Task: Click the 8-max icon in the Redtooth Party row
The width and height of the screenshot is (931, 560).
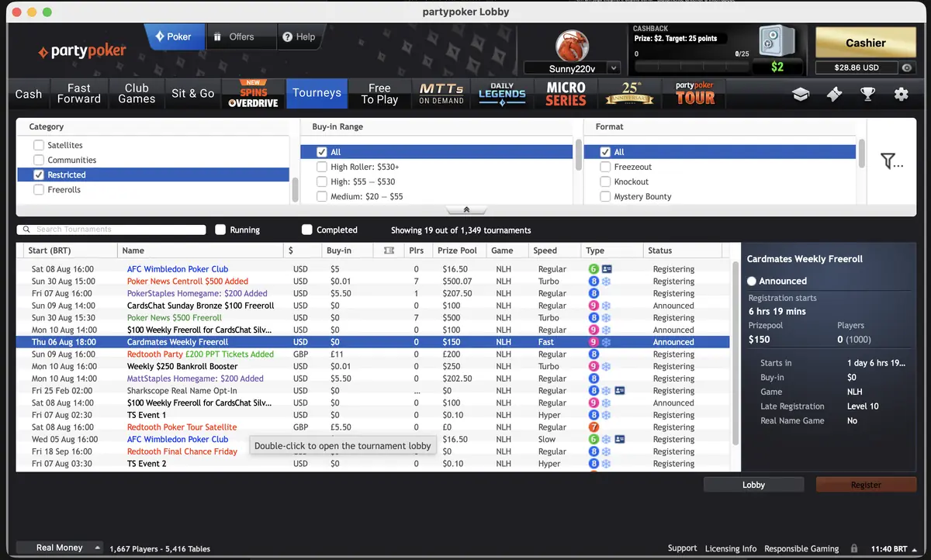Action: tap(594, 354)
